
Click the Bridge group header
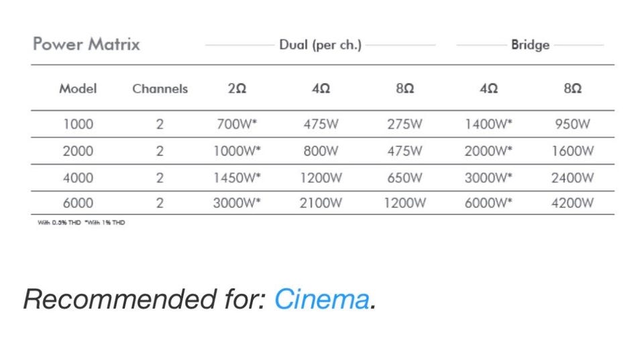pos(530,46)
